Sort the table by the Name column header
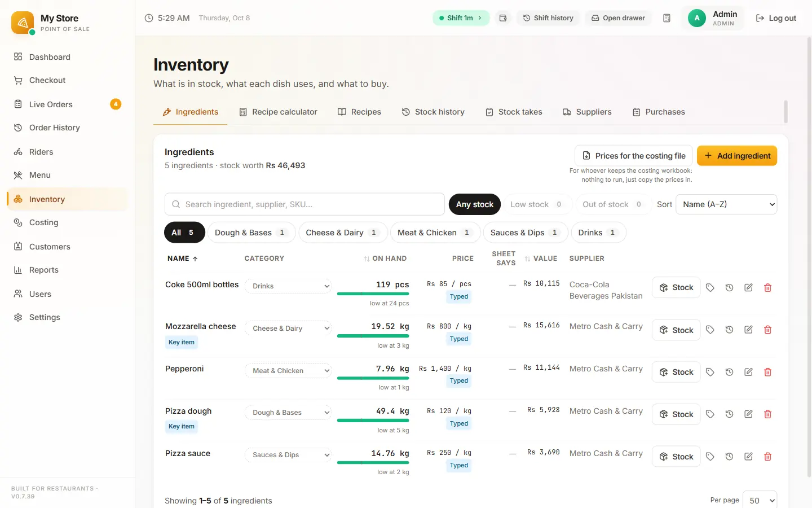This screenshot has height=508, width=812. click(183, 259)
